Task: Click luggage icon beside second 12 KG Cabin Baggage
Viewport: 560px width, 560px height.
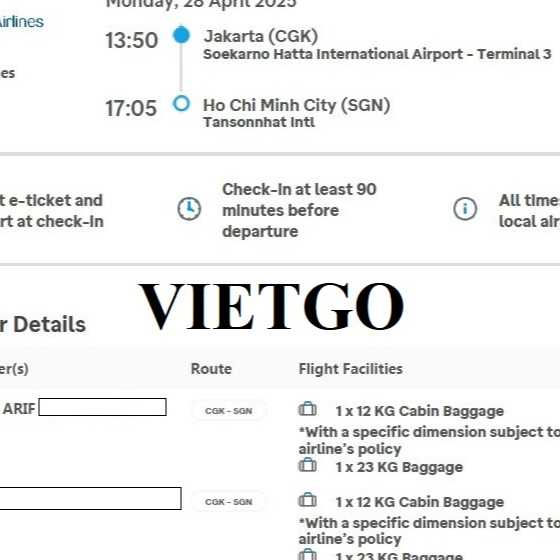Action: point(308,500)
